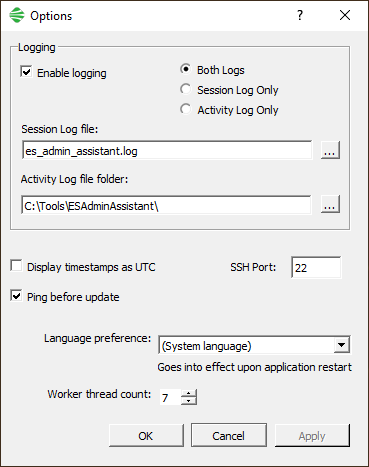The height and width of the screenshot is (467, 369).
Task: Enable Display timestamps as UTC
Action: tap(16, 266)
